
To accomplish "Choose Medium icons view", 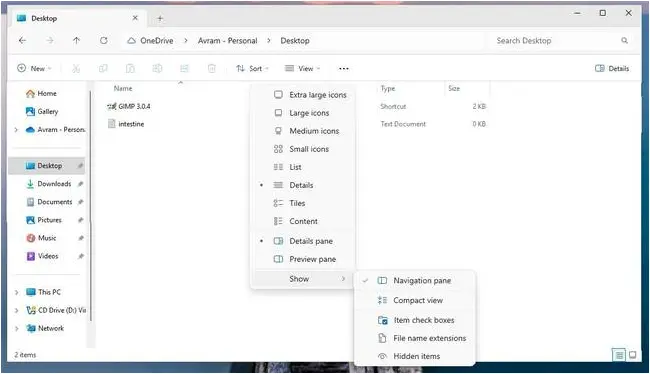I will [303, 131].
